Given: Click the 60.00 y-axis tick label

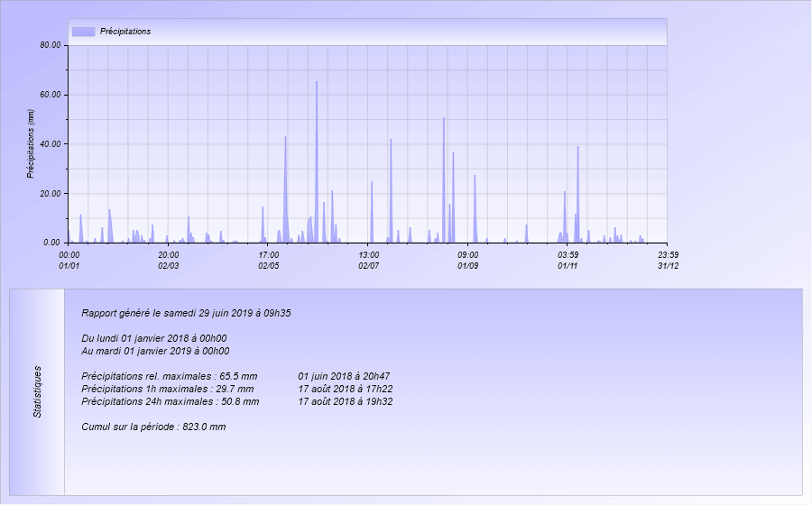Looking at the screenshot, I should coord(51,95).
